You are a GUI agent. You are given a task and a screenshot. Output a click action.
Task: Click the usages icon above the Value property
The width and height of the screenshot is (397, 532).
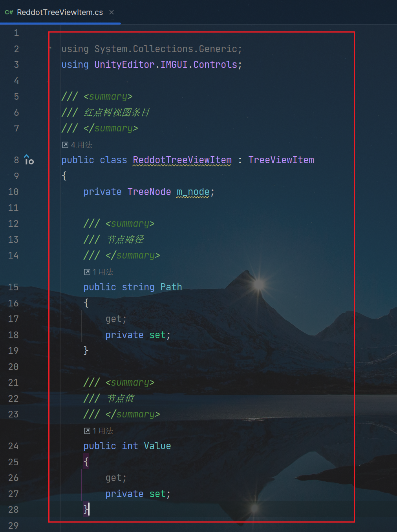pos(87,431)
